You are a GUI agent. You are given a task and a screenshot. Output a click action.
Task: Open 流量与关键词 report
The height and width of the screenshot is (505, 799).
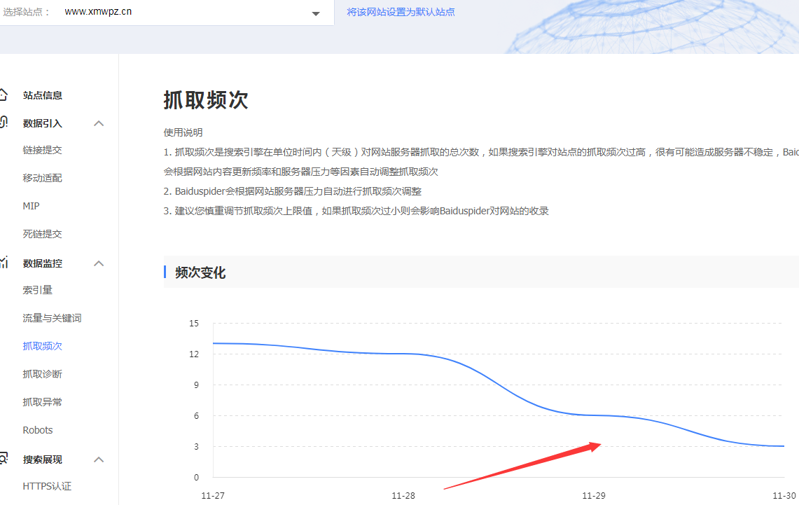(52, 318)
